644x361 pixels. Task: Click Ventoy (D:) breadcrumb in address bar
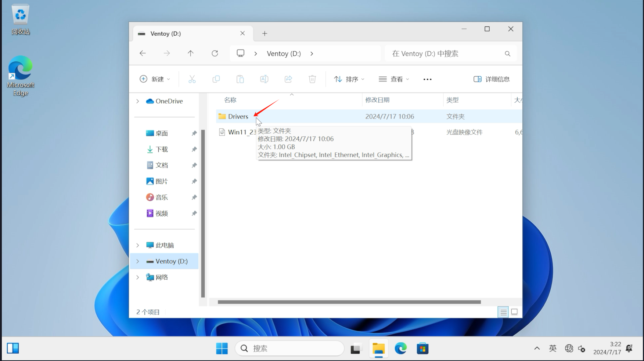[x=284, y=54]
